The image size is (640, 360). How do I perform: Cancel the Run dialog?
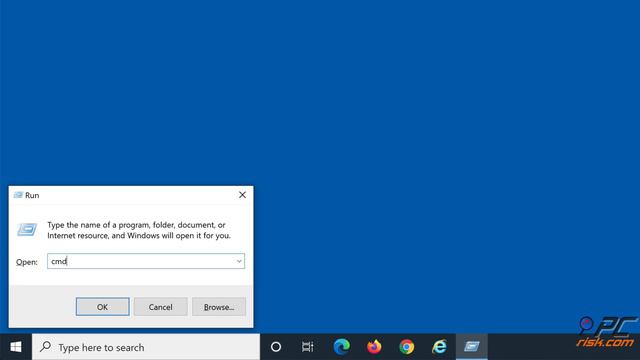click(160, 307)
